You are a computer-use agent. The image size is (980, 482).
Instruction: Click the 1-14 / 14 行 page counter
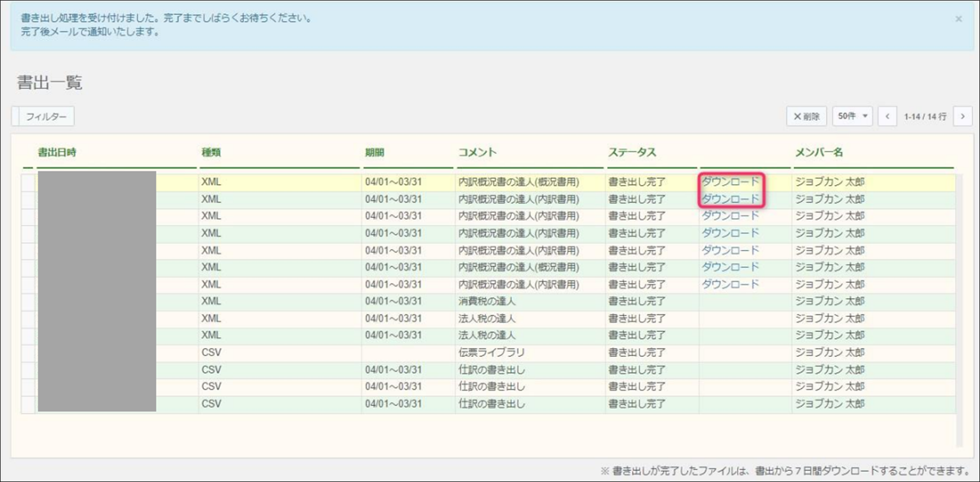coord(925,117)
